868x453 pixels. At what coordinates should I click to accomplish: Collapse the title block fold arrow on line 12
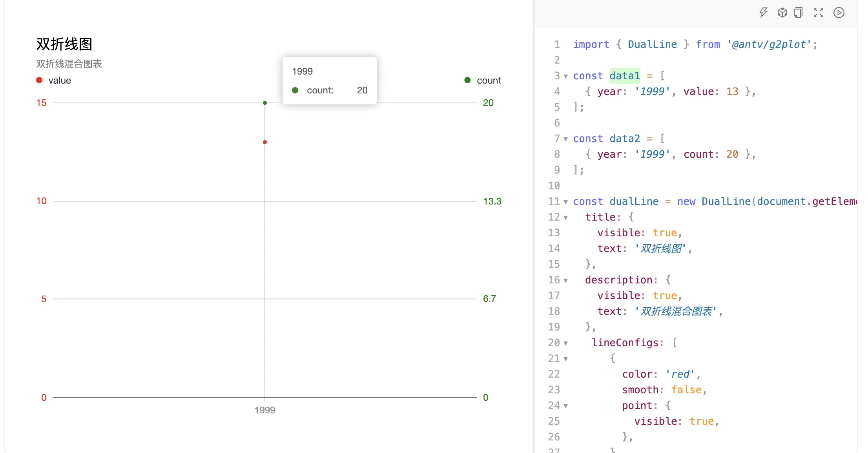566,217
